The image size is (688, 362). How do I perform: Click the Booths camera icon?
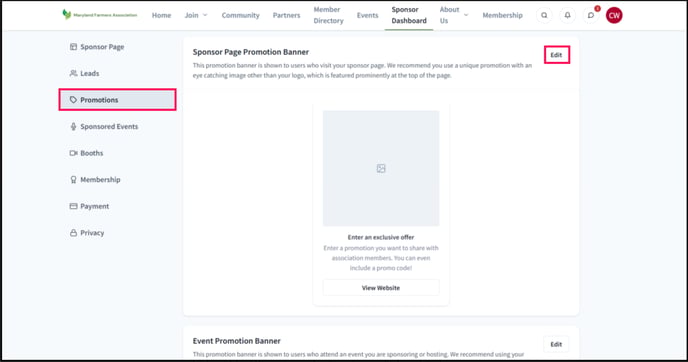73,153
